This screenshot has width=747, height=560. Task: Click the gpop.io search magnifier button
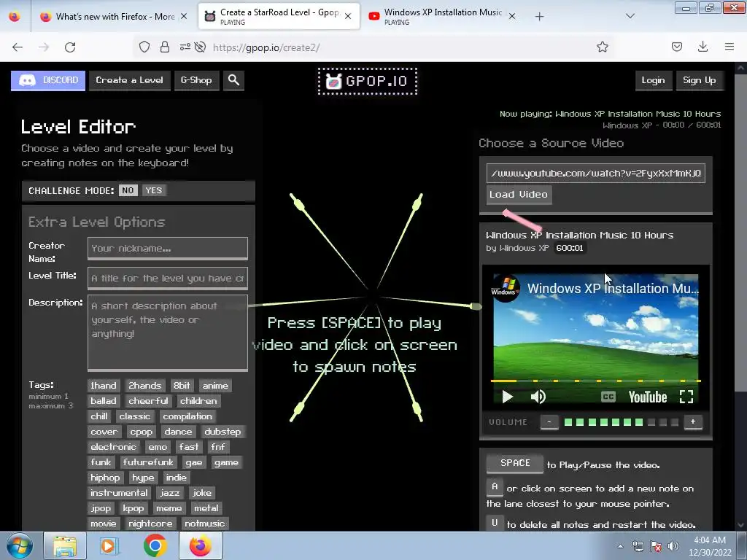pos(233,80)
